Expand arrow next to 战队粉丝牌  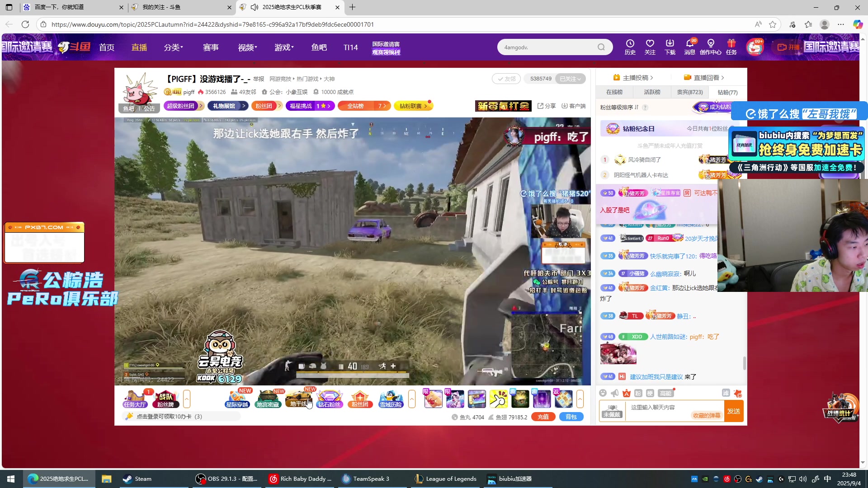tap(186, 399)
